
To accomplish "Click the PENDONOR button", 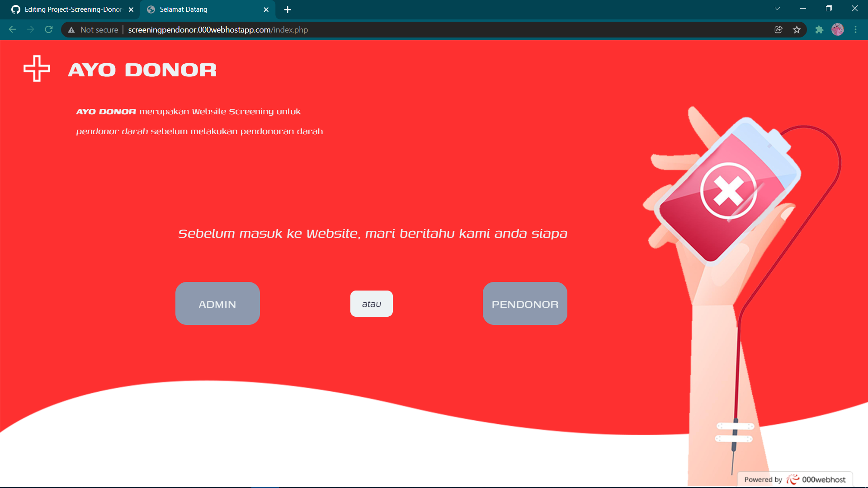I will pyautogui.click(x=524, y=303).
